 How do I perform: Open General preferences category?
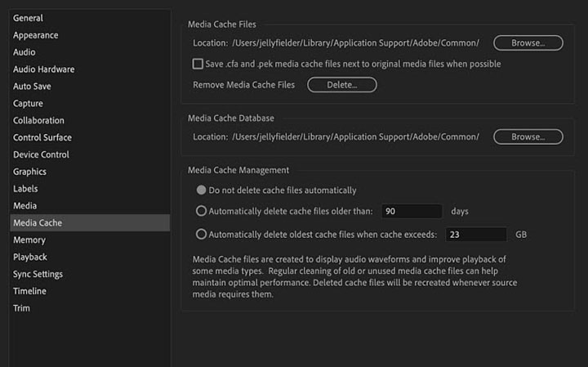tap(29, 18)
